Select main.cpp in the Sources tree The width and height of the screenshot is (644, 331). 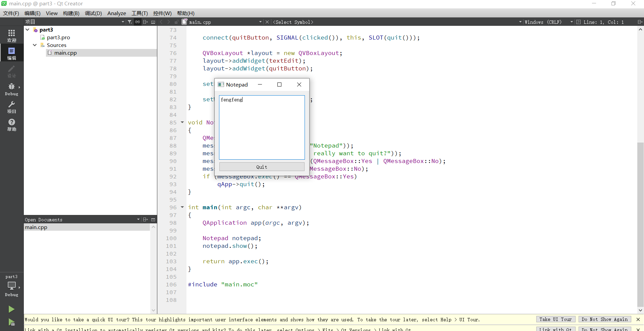[65, 53]
